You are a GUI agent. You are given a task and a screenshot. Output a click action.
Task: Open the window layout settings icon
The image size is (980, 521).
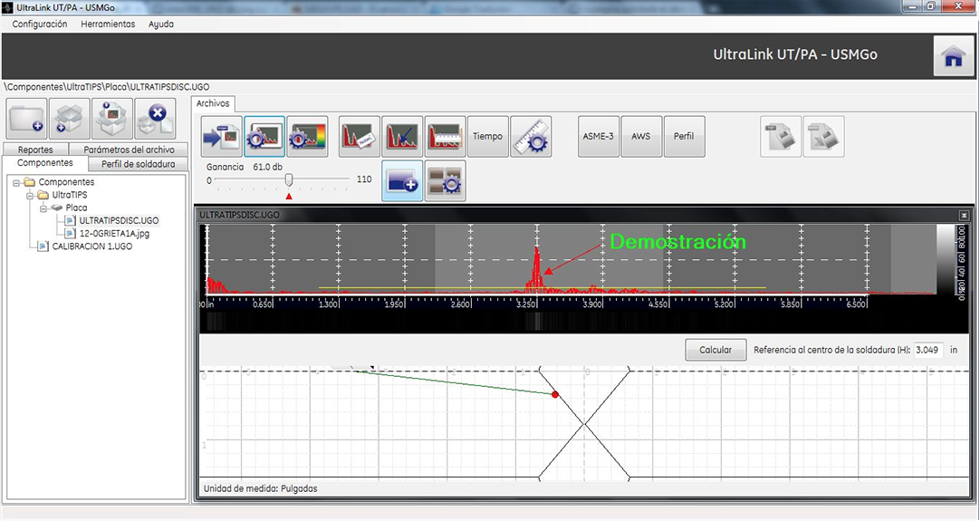tap(446, 180)
